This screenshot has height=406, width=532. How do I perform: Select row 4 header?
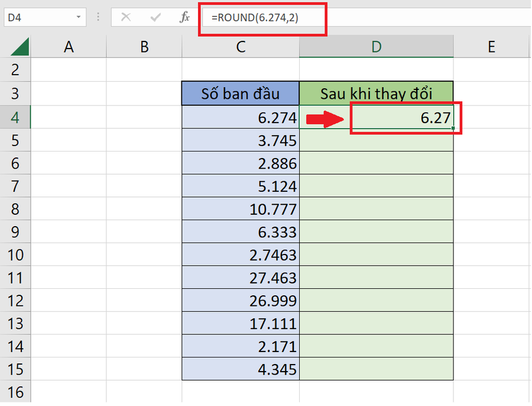[15, 117]
